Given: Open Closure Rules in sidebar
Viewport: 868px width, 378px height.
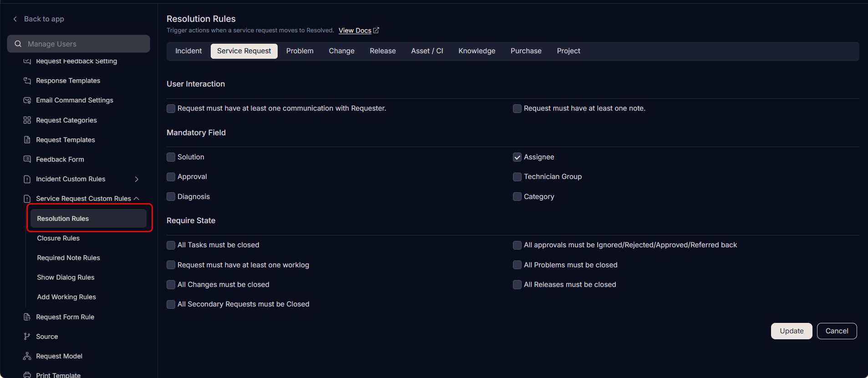Looking at the screenshot, I should pyautogui.click(x=58, y=238).
